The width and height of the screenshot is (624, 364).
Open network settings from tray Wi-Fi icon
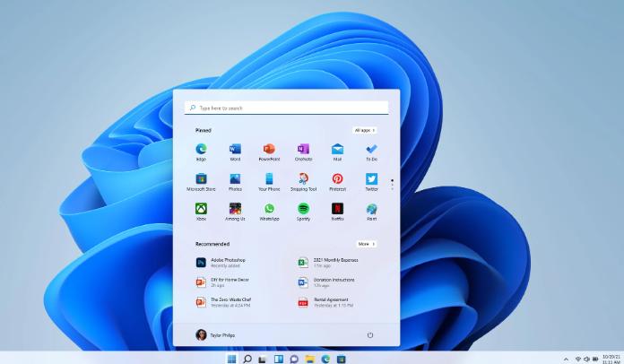[x=578, y=360]
